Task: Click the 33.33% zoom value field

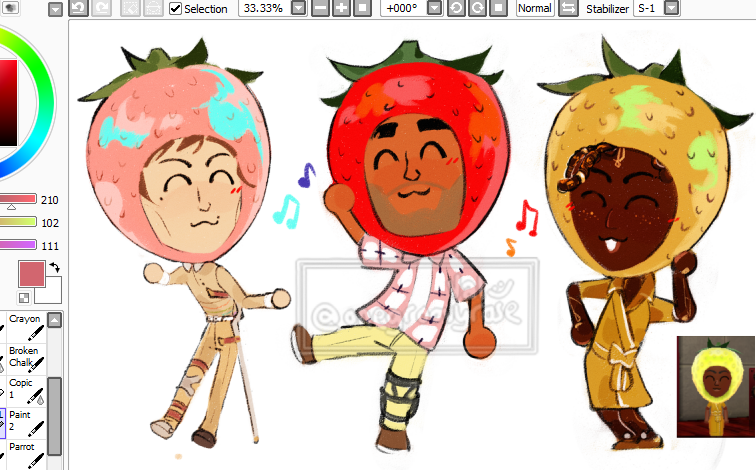Action: [x=265, y=8]
